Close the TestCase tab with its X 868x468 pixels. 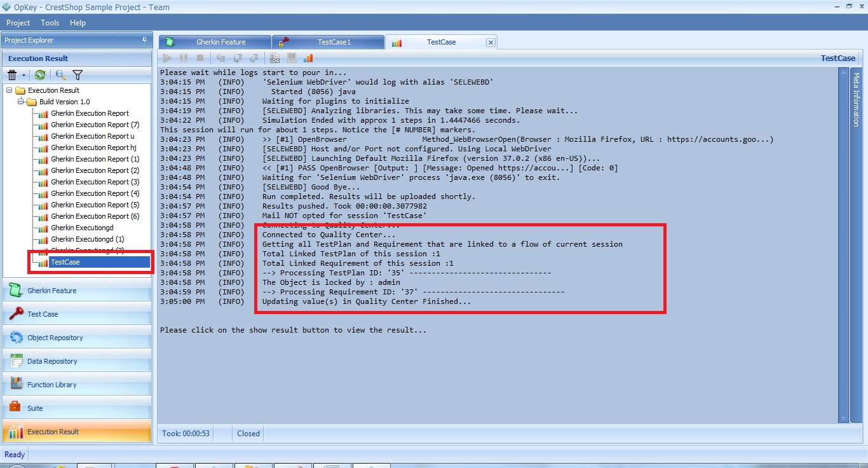tap(491, 43)
